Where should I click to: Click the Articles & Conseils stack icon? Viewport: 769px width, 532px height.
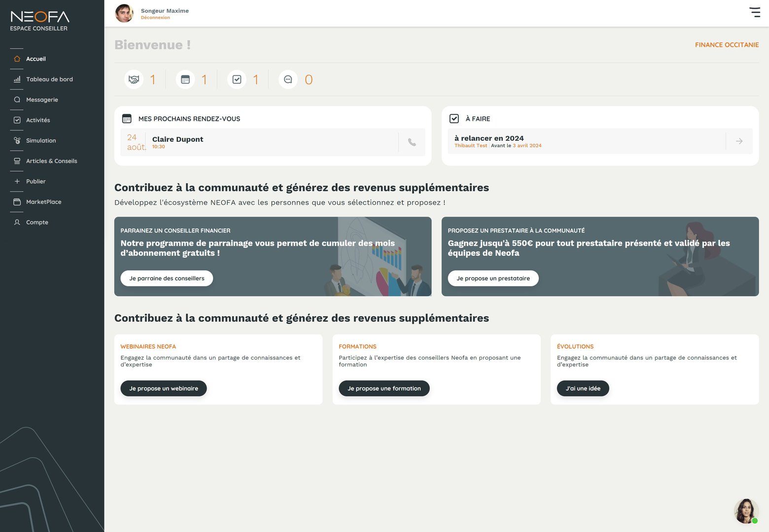(17, 161)
